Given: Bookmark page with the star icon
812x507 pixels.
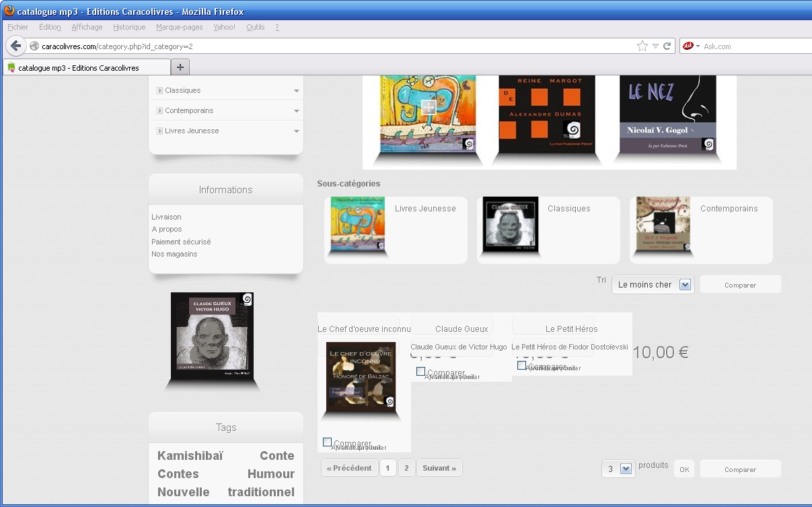Looking at the screenshot, I should (x=642, y=46).
